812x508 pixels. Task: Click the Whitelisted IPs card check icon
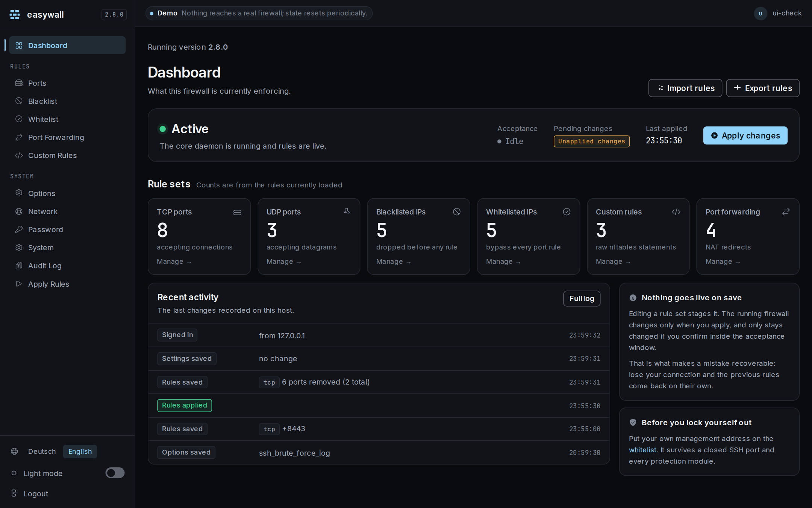567,212
